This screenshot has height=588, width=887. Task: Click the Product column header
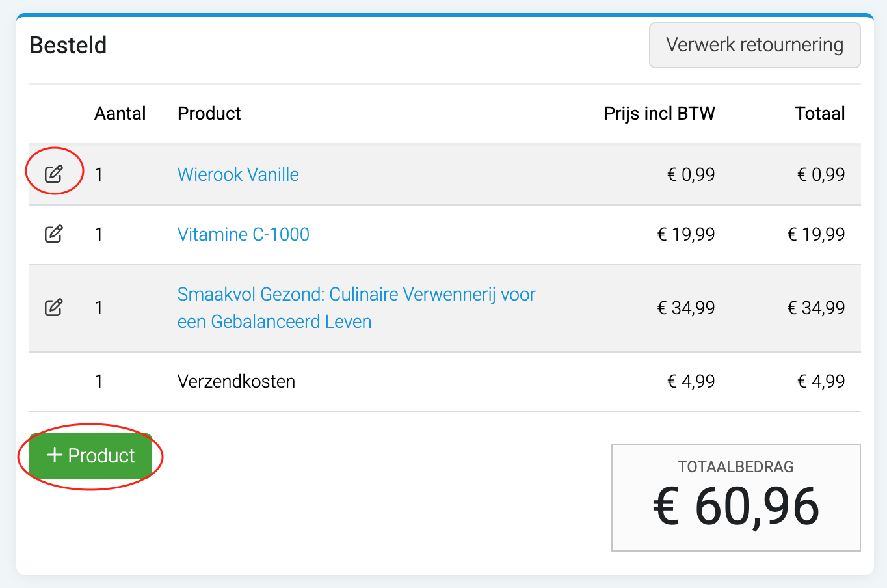pyautogui.click(x=209, y=113)
